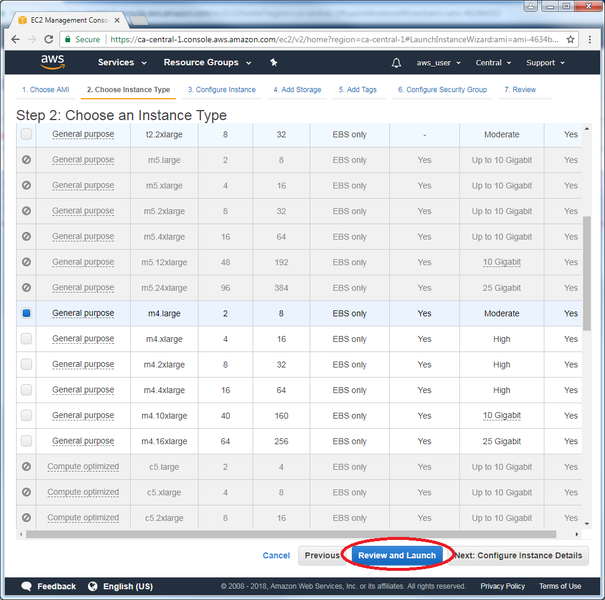The width and height of the screenshot is (605, 600).
Task: Click Compute optimized link in c5.xlarge row
Action: click(x=83, y=492)
